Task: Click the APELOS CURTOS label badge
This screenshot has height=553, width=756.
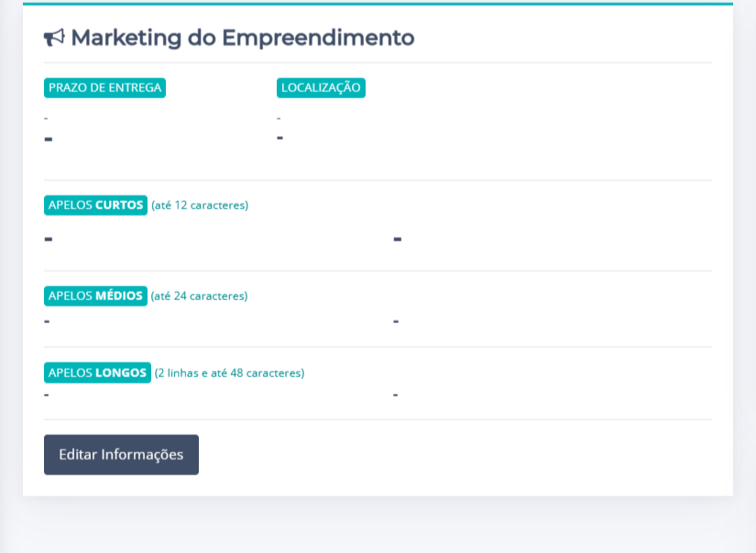Action: tap(95, 205)
